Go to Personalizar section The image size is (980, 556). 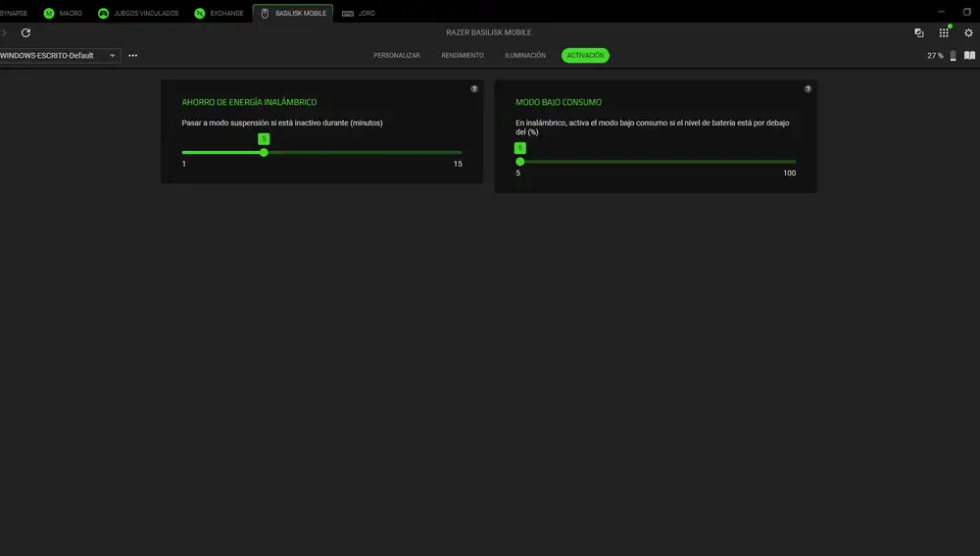coord(397,56)
